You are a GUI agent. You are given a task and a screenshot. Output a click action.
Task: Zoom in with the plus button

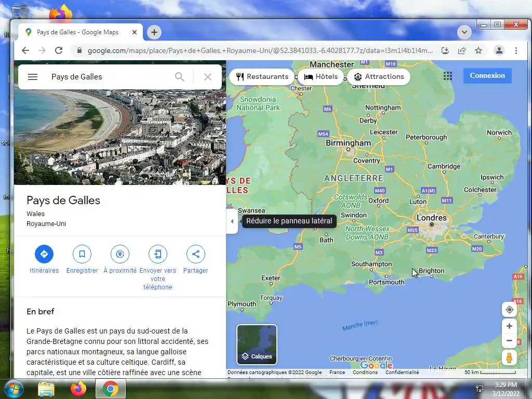click(x=509, y=326)
